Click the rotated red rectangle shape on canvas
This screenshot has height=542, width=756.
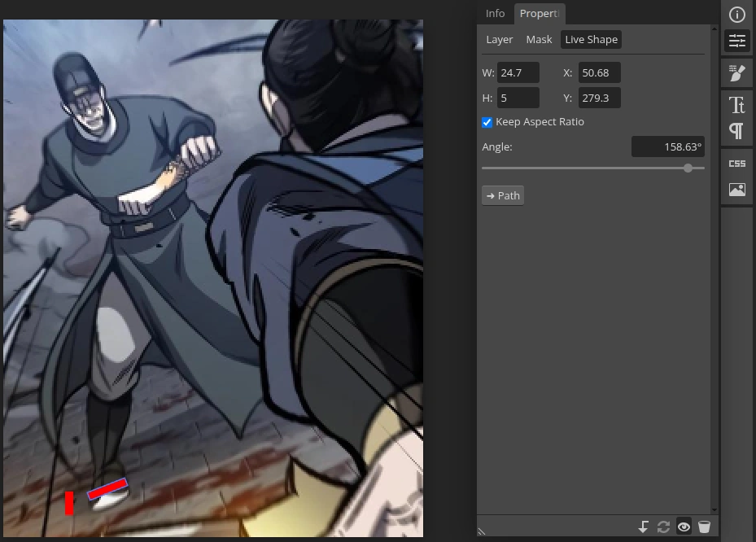(107, 489)
